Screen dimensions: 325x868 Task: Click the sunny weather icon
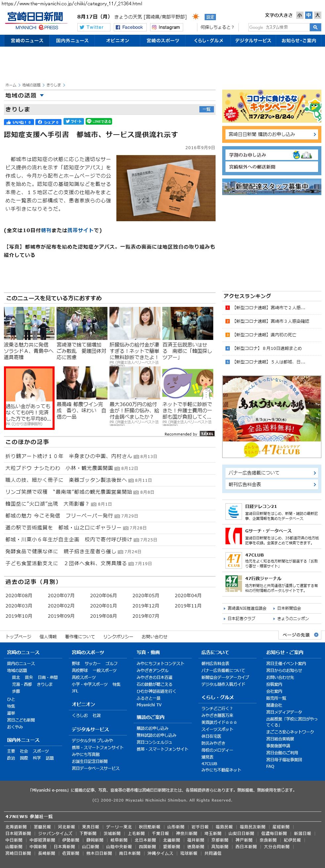(x=195, y=17)
